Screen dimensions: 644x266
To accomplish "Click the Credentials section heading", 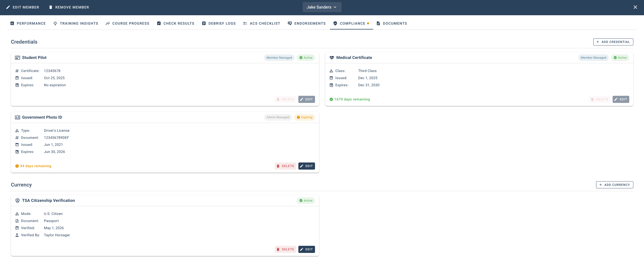I will 24,42.
